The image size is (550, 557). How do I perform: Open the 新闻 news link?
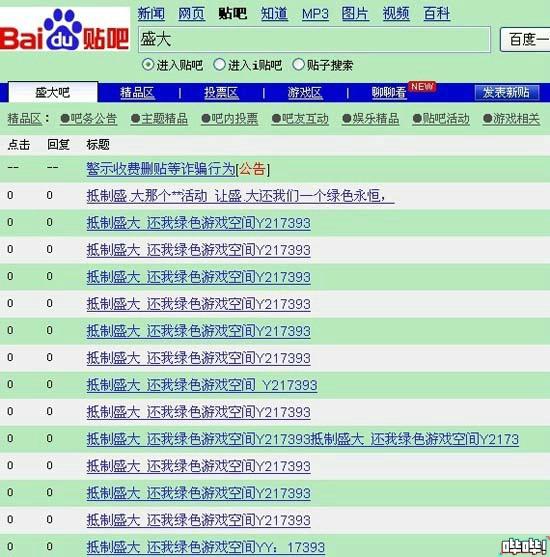pos(151,14)
